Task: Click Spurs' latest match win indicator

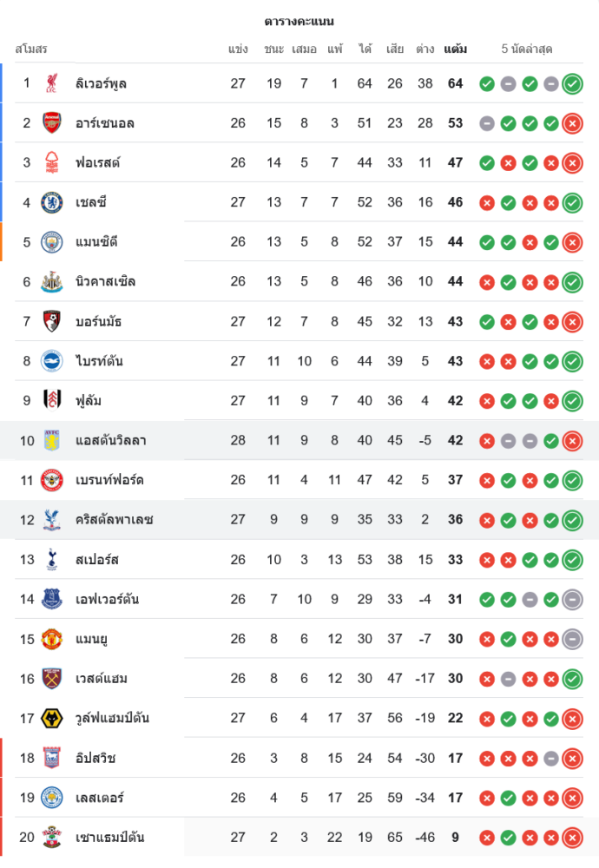Action: tap(572, 560)
